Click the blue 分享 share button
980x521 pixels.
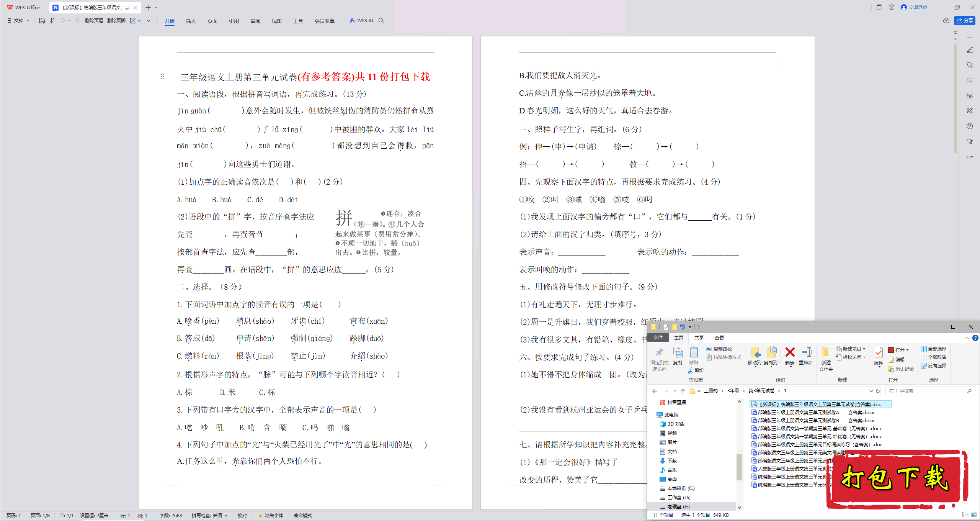click(965, 21)
